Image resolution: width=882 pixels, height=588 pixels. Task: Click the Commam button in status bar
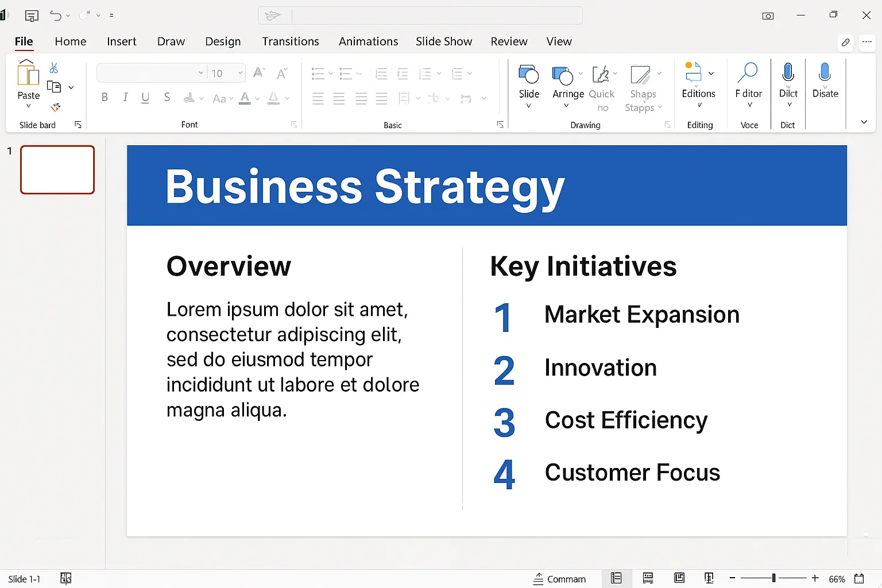point(559,579)
